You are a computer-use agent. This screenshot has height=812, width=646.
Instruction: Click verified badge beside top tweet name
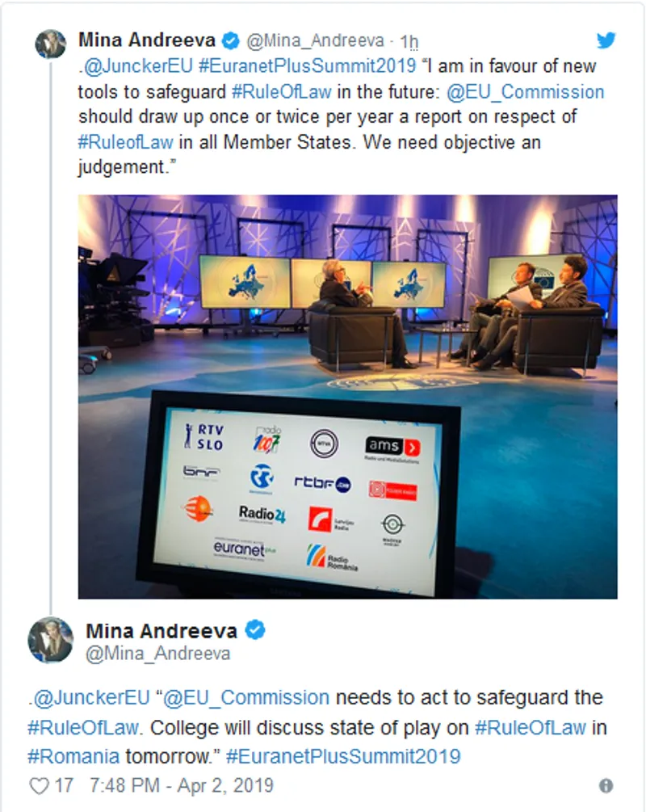pos(230,40)
